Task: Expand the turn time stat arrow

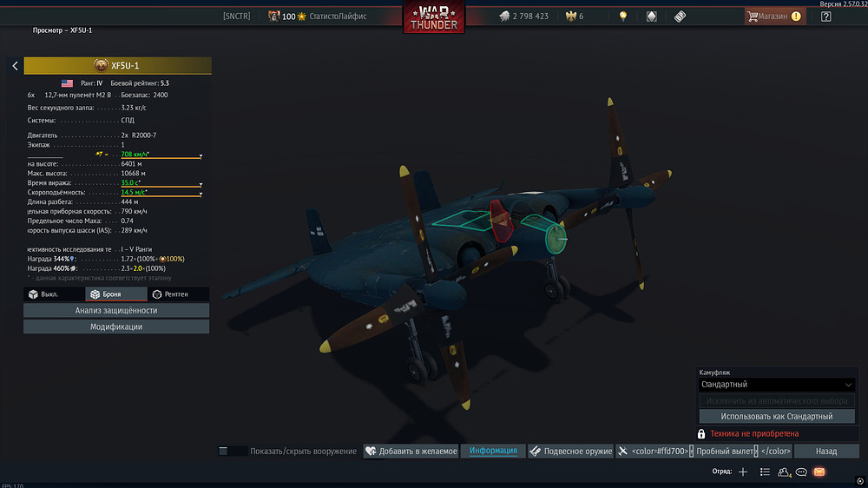Action: (x=201, y=184)
